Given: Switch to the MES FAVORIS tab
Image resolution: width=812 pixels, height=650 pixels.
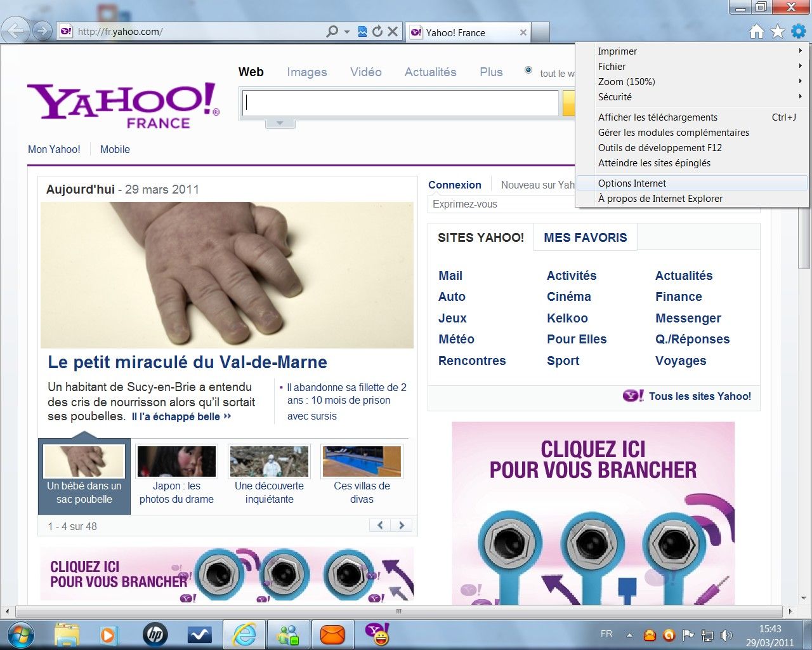Looking at the screenshot, I should pyautogui.click(x=586, y=237).
